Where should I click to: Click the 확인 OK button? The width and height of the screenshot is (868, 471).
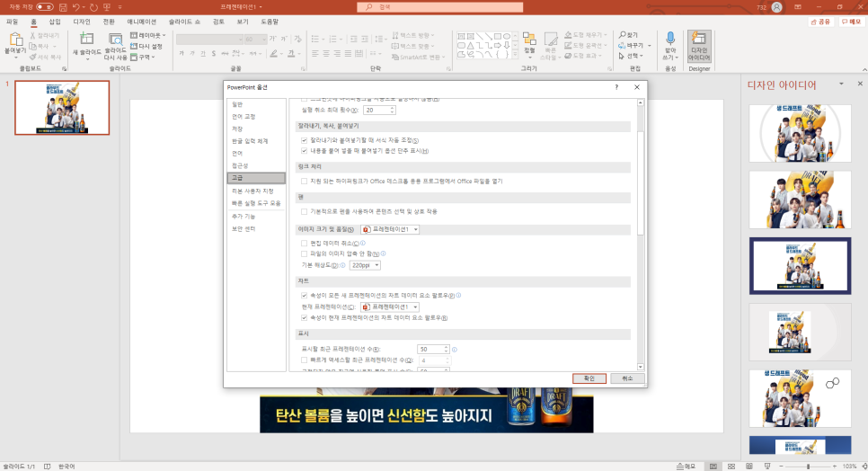pyautogui.click(x=589, y=378)
